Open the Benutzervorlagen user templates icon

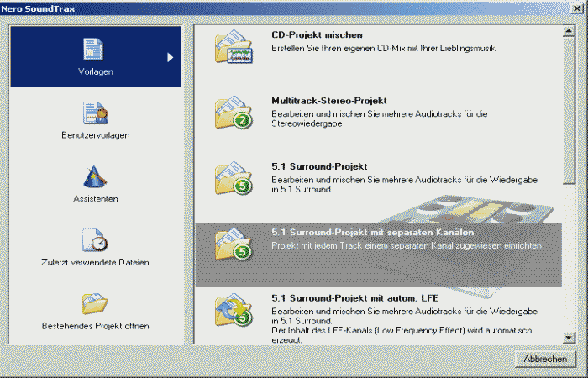point(94,113)
